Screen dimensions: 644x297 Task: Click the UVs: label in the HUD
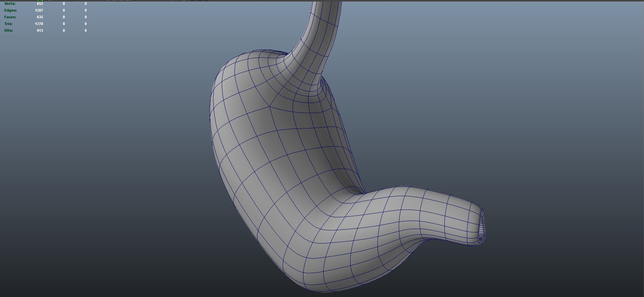[8, 31]
